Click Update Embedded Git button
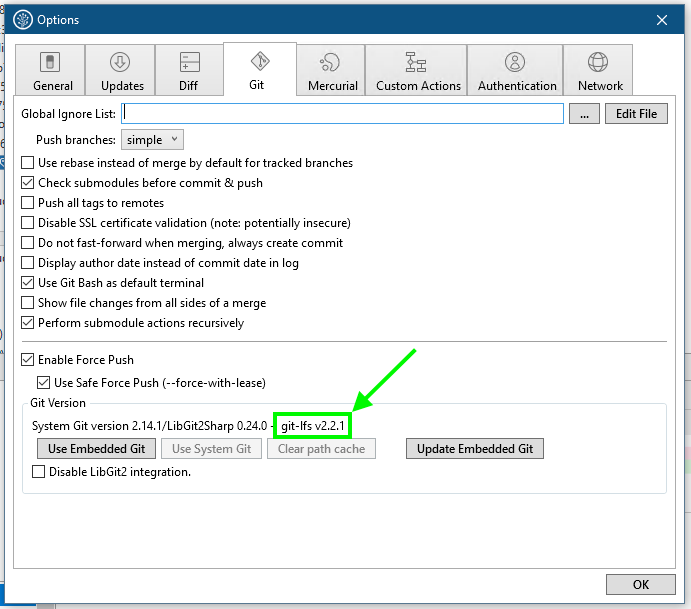The height and width of the screenshot is (609, 691). pyautogui.click(x=475, y=449)
